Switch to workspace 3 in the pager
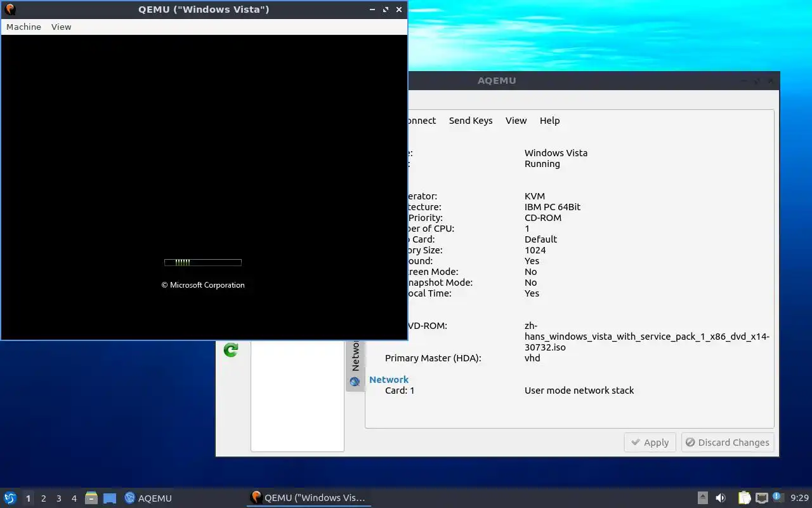 click(58, 498)
